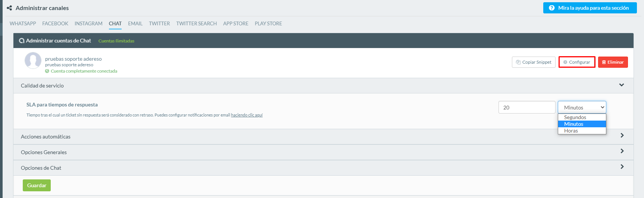The height and width of the screenshot is (198, 644).
Task: Choose Horas from the dropdown list
Action: tap(582, 131)
